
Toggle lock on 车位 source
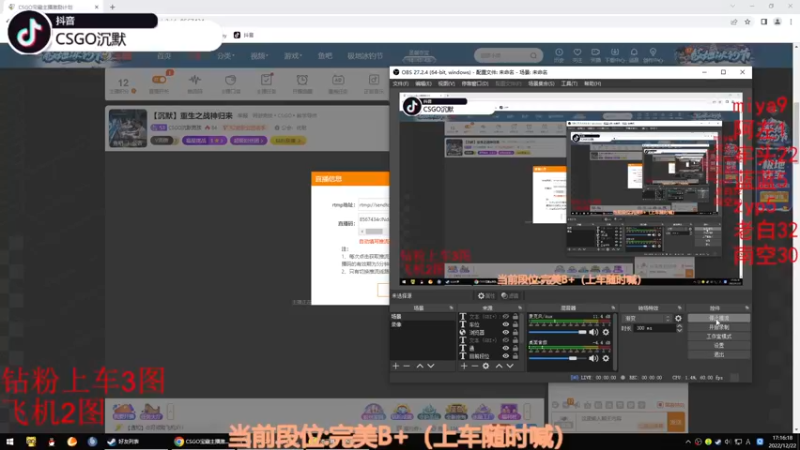(515, 324)
